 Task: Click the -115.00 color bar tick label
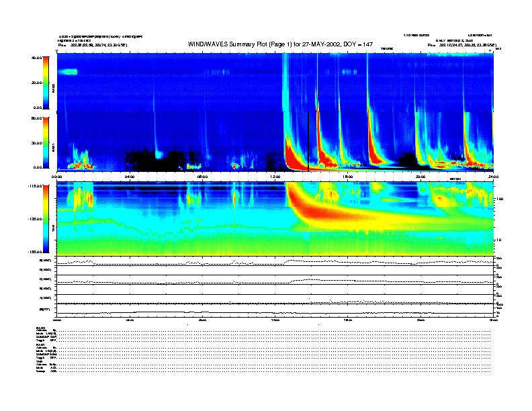click(35, 186)
